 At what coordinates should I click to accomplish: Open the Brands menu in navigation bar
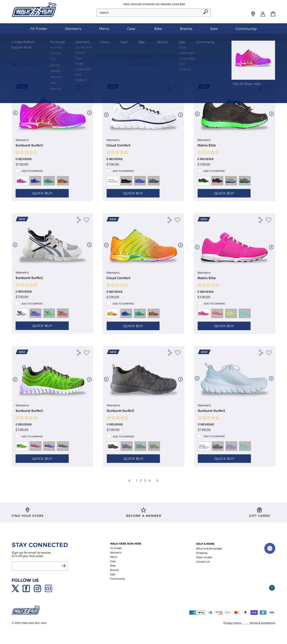pyautogui.click(x=186, y=29)
